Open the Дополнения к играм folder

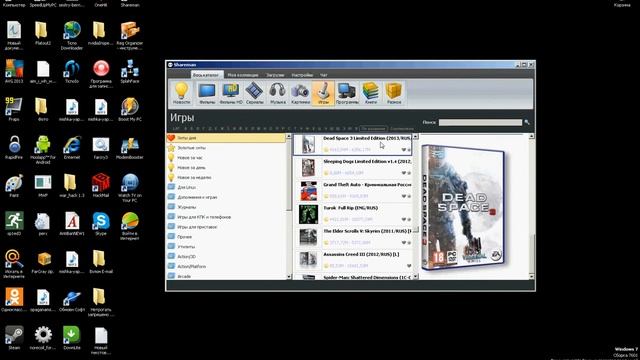click(226, 197)
